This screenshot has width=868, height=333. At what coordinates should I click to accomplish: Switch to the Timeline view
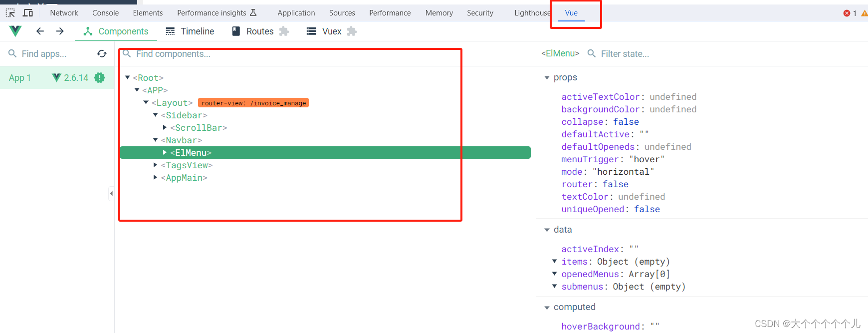(x=190, y=31)
